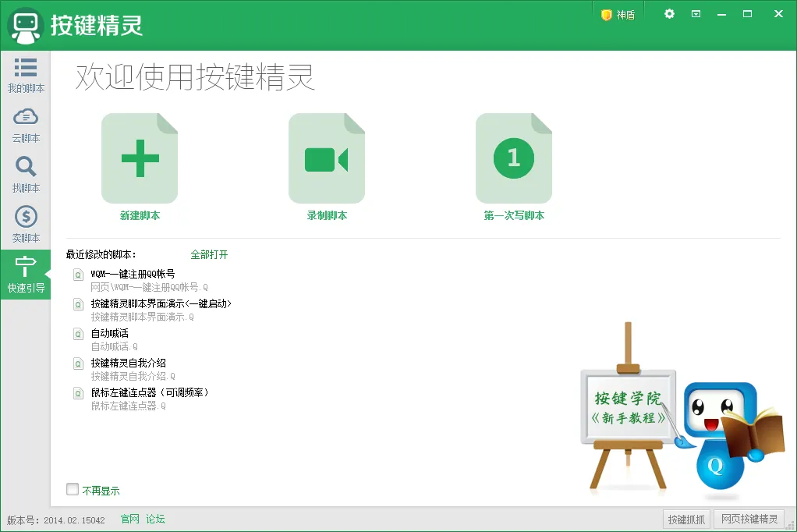The width and height of the screenshot is (797, 532).
Task: Click the 'Open All' (全部打开) link
Action: click(x=209, y=255)
